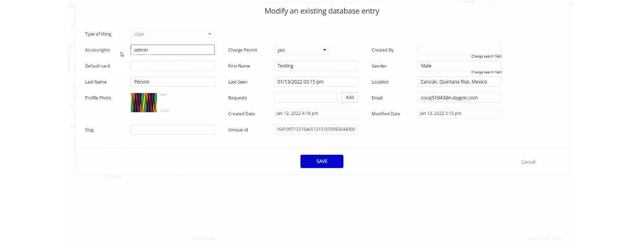
Task: Change search field under Gender
Action: click(x=486, y=72)
